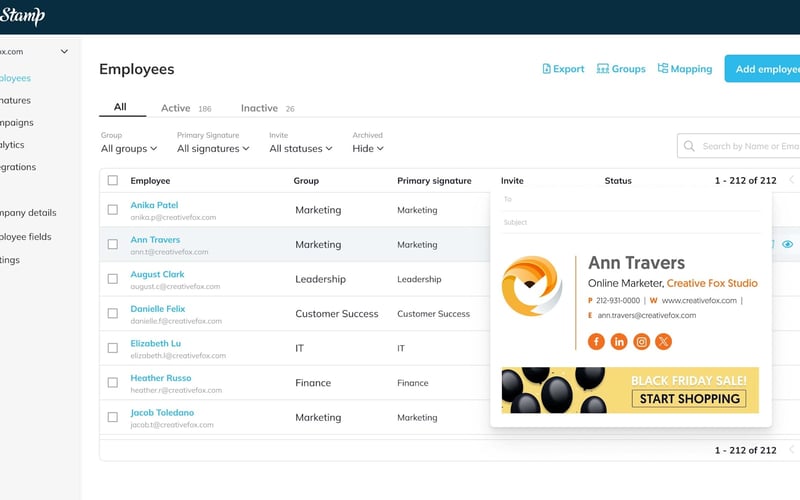Open Settings in the sidebar
800x500 pixels.
pyautogui.click(x=10, y=260)
